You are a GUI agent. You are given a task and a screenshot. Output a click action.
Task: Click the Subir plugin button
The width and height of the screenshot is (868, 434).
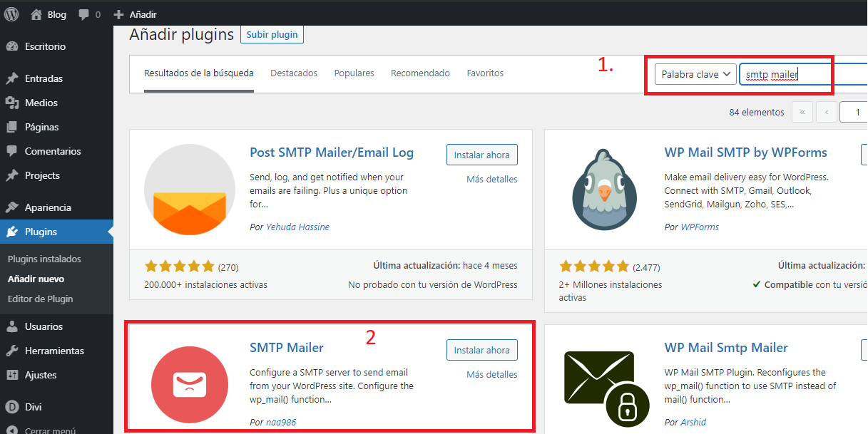click(x=272, y=34)
